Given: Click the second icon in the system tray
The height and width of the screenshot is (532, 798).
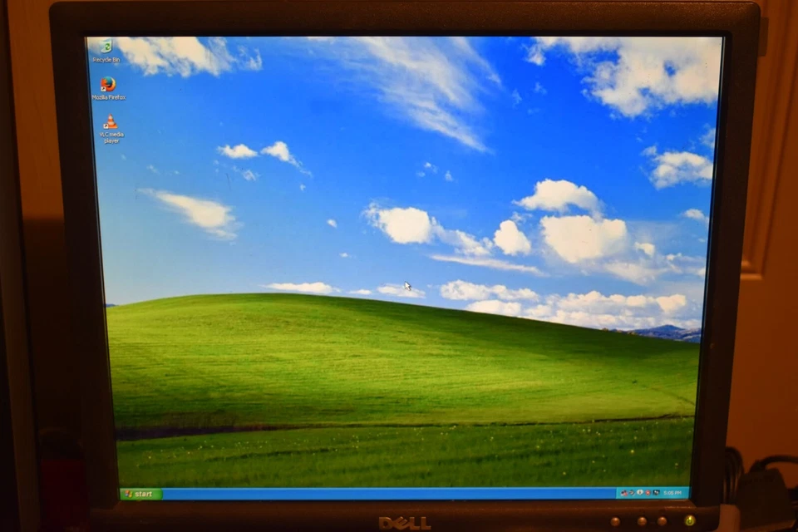Looking at the screenshot, I should pos(631,493).
